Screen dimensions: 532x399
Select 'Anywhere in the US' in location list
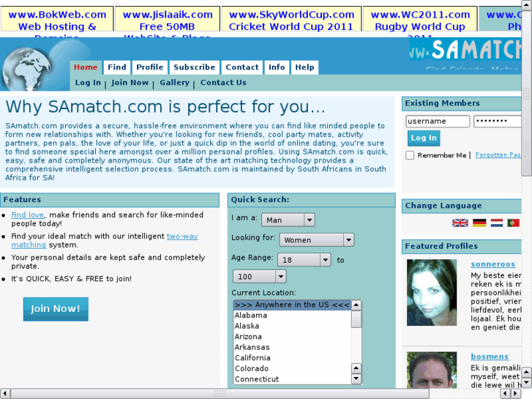(x=292, y=305)
